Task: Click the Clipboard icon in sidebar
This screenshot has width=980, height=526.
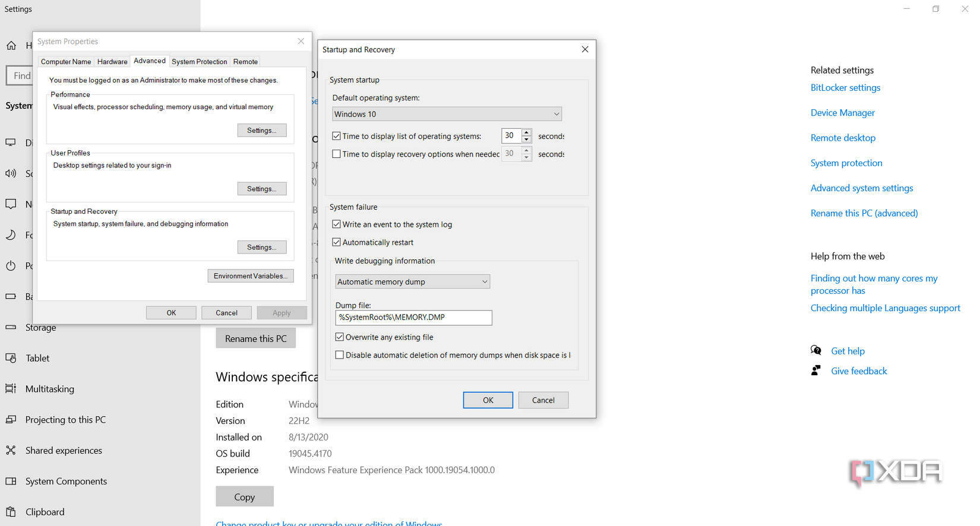Action: [x=11, y=512]
